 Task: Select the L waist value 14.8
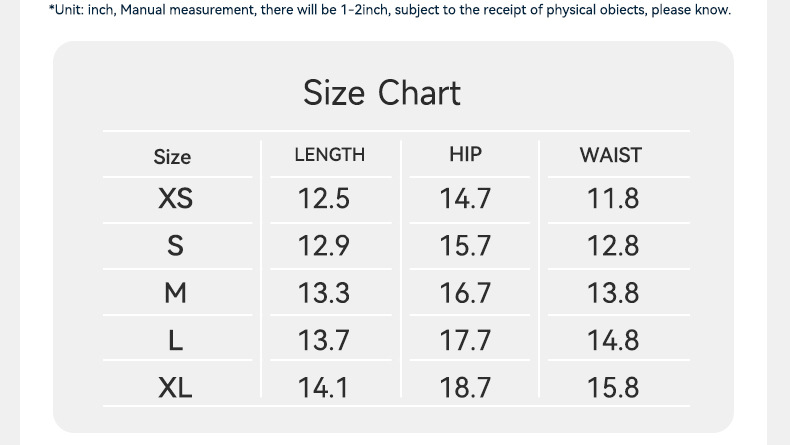612,340
